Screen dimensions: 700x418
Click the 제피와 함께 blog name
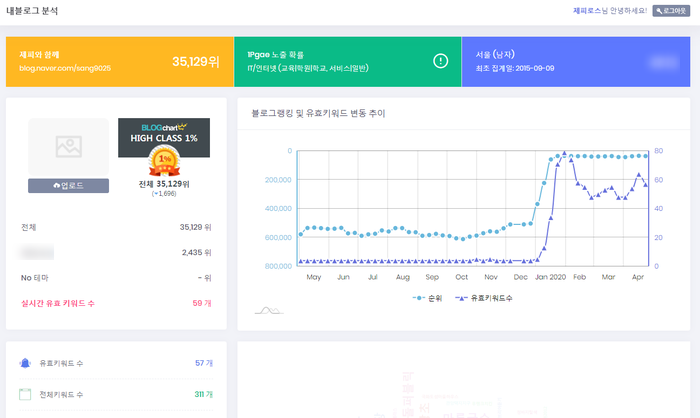pos(39,54)
